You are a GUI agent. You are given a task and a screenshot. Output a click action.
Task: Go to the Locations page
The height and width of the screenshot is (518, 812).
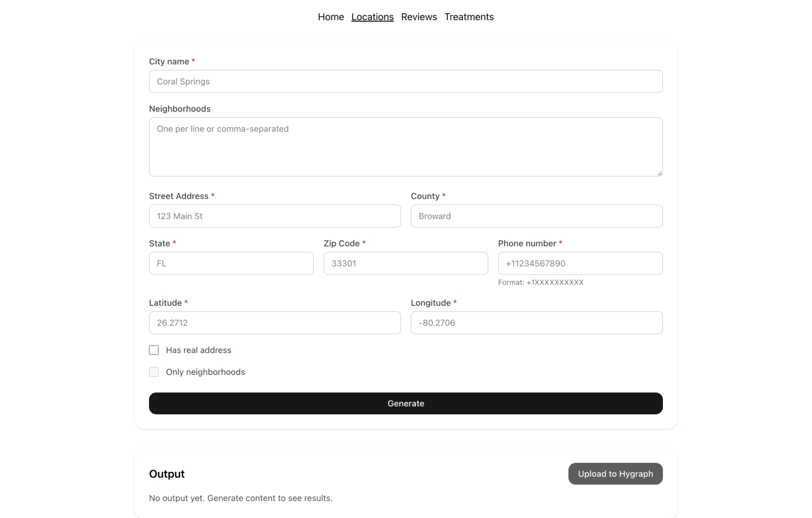click(x=372, y=17)
